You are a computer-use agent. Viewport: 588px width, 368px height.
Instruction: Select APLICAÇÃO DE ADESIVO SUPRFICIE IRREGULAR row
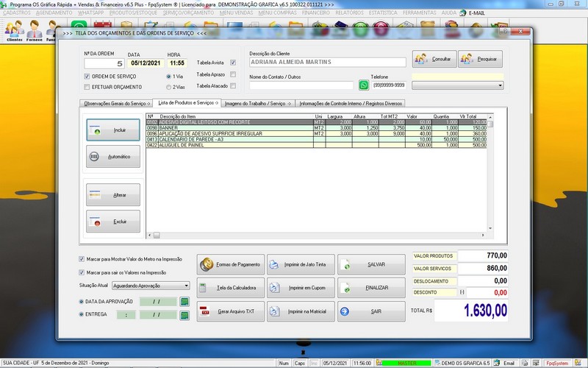pyautogui.click(x=316, y=134)
